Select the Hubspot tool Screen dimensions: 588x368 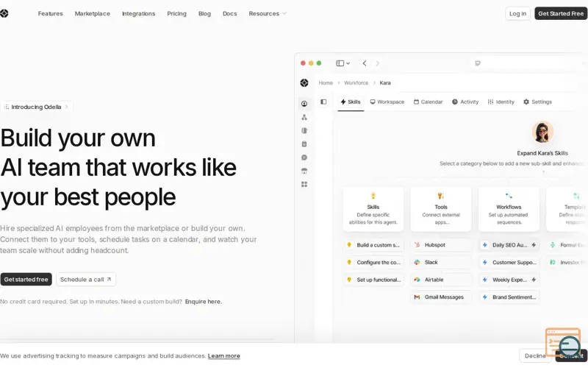tap(441, 245)
